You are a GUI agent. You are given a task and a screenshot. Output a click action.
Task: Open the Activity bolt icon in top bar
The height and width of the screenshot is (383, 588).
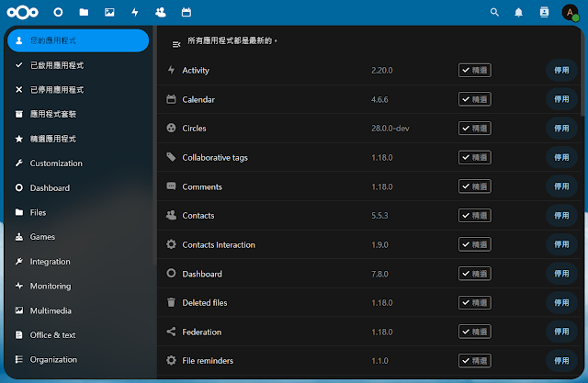135,12
